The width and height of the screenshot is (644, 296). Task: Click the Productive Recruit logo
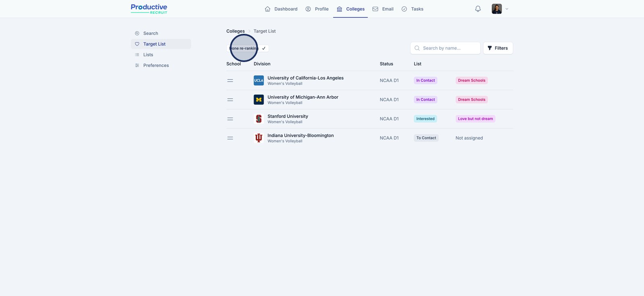point(149,9)
